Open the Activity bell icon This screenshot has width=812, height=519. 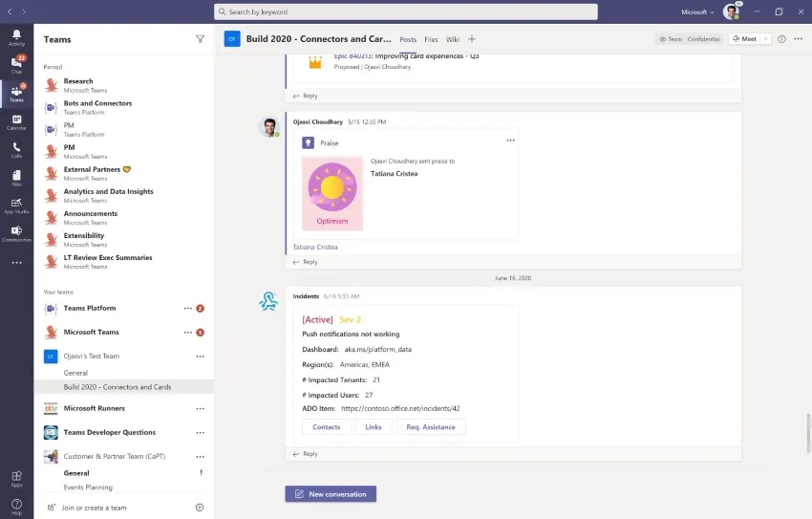pos(16,37)
